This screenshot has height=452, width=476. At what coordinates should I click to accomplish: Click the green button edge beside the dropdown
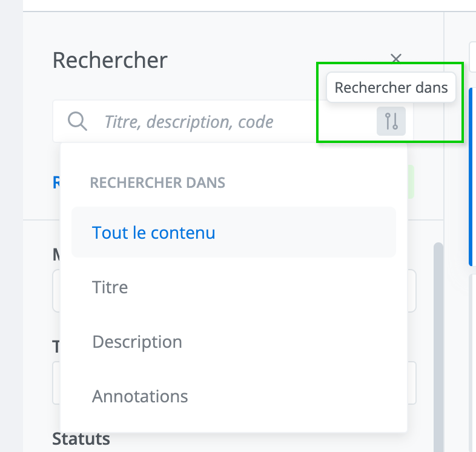pyautogui.click(x=411, y=182)
